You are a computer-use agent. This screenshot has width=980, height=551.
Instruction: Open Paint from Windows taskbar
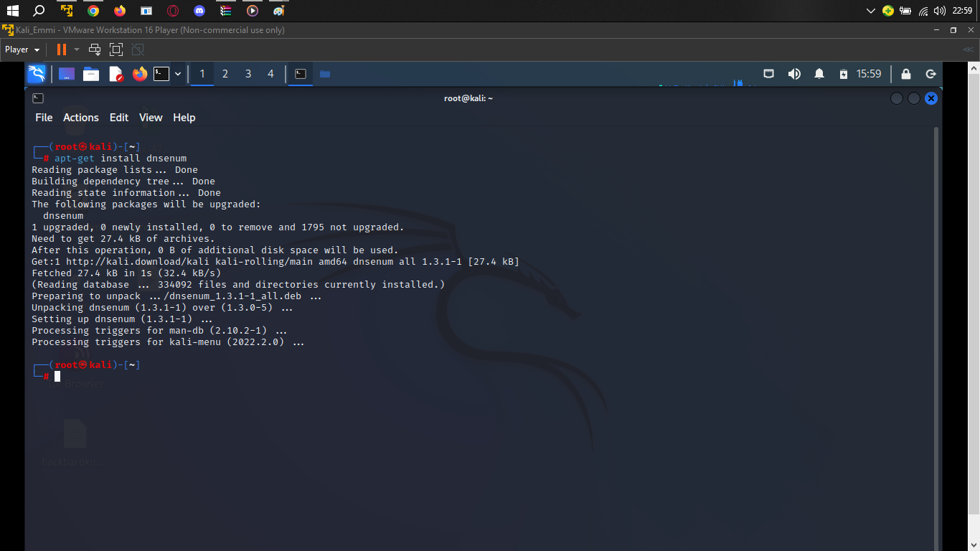[x=279, y=11]
